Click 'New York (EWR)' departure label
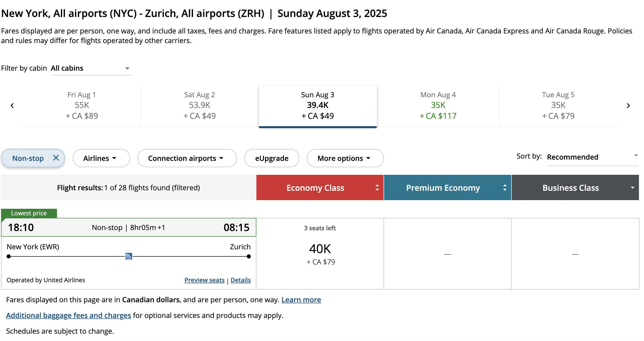The width and height of the screenshot is (644, 341). tap(33, 247)
